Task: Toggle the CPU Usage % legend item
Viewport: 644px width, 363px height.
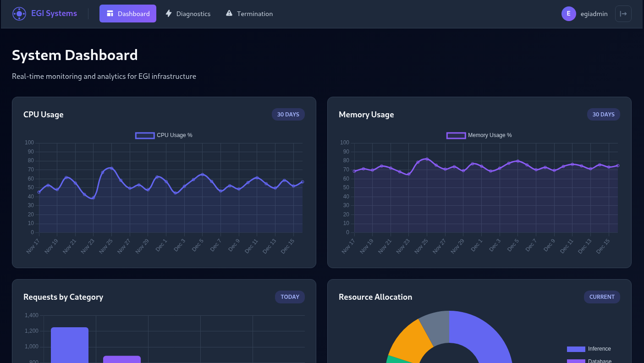Action: (x=164, y=135)
